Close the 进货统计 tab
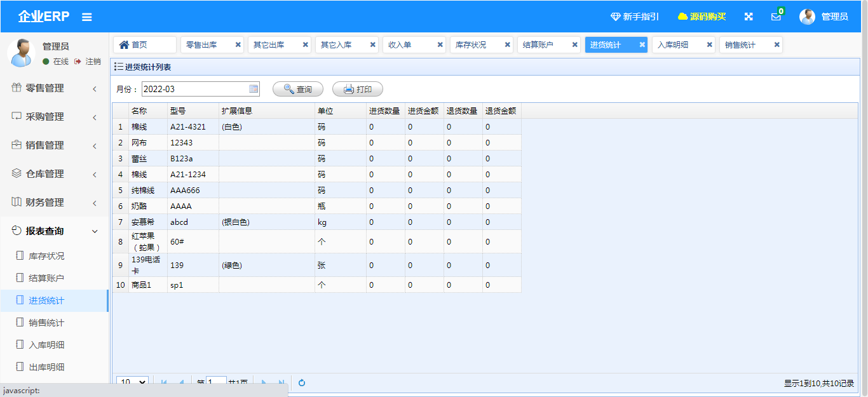This screenshot has height=397, width=868. tap(642, 44)
